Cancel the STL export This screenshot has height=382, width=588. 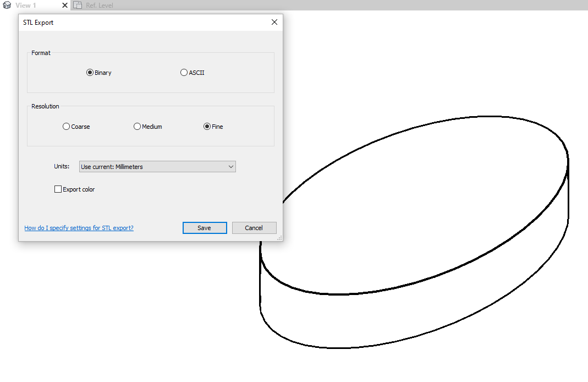point(254,228)
